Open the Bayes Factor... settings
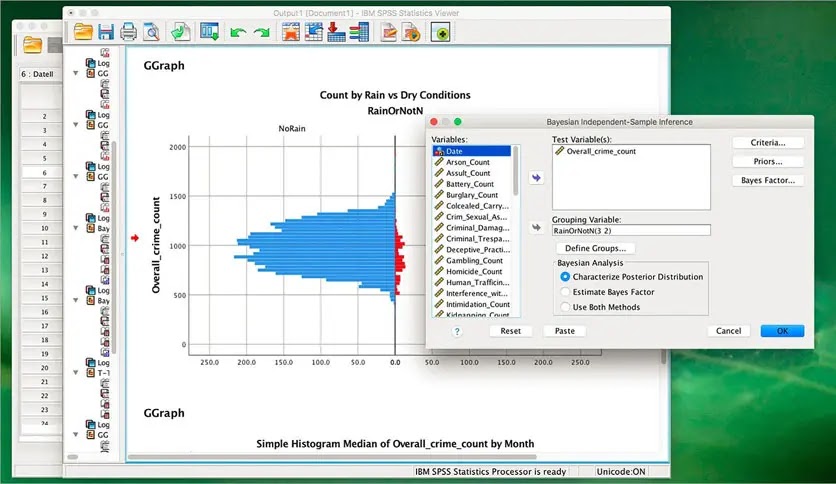This screenshot has height=484, width=836. point(768,180)
